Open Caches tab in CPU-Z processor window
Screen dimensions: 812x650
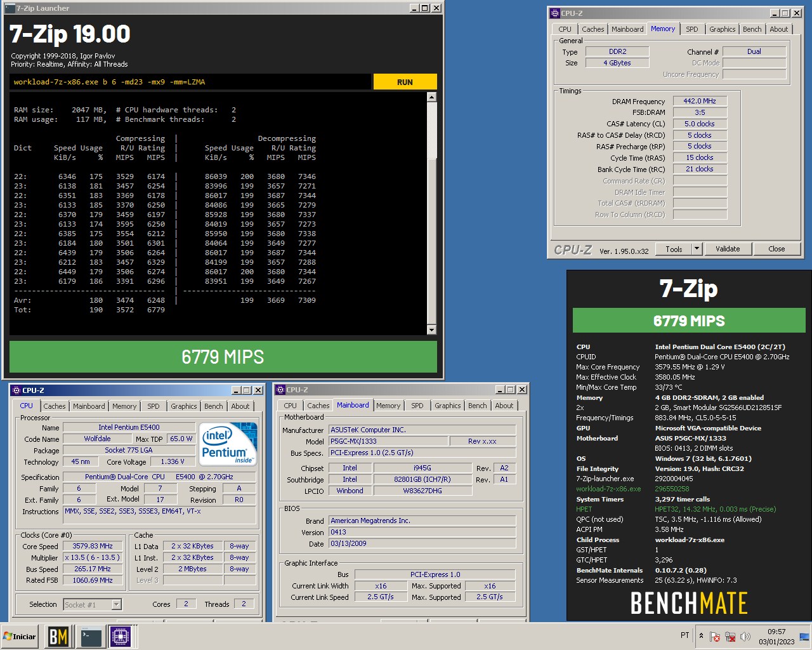point(55,406)
